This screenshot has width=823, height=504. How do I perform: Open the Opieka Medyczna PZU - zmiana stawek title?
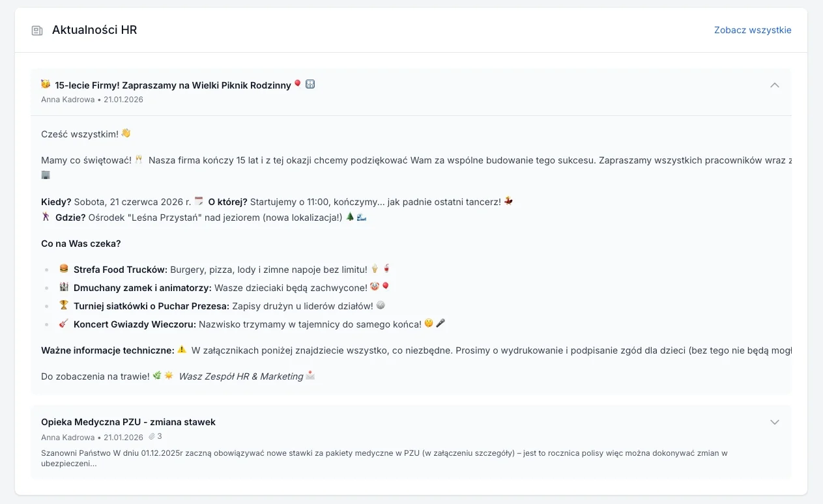tap(128, 422)
